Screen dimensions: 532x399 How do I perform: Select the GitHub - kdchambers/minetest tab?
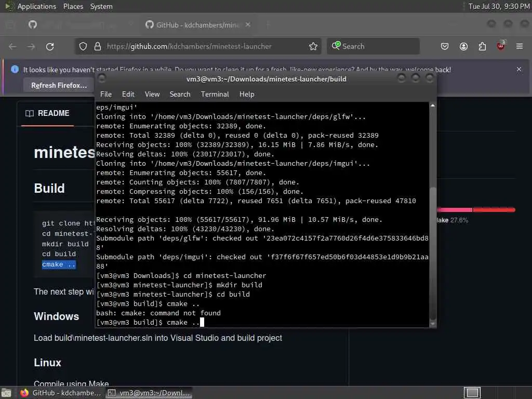[x=197, y=25]
